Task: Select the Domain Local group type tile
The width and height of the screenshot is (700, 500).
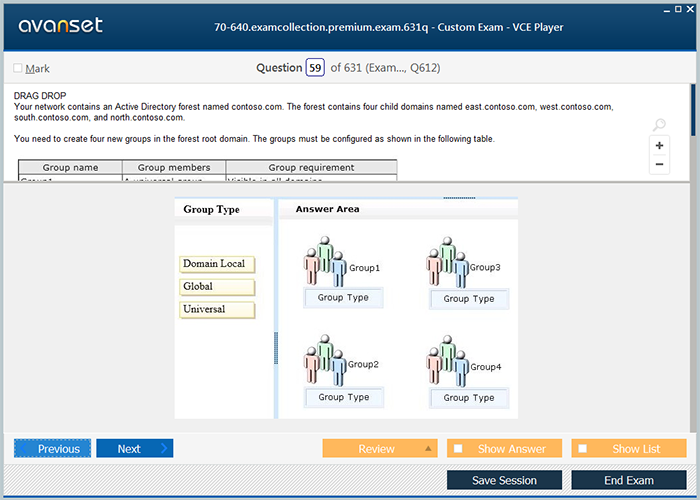Action: [x=217, y=264]
